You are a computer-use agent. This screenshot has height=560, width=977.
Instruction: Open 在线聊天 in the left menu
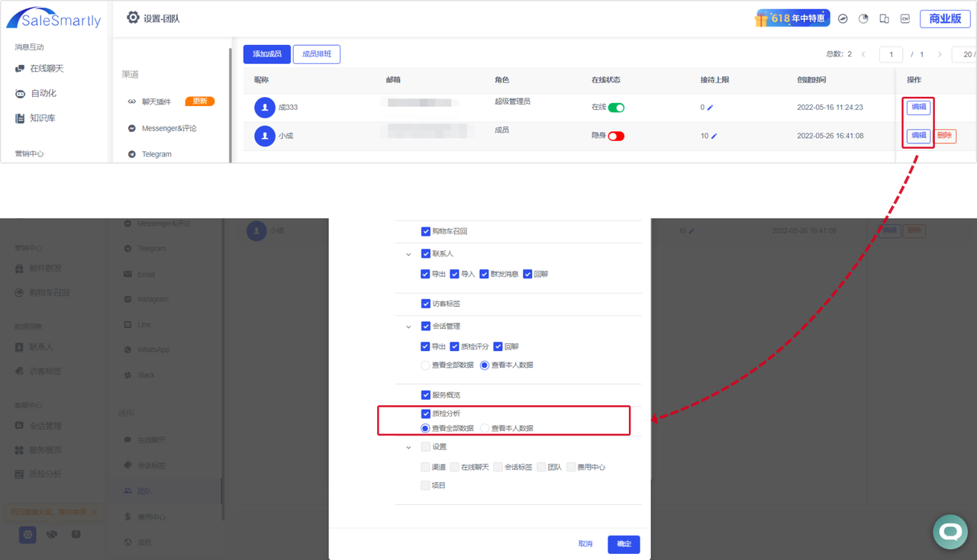point(47,69)
